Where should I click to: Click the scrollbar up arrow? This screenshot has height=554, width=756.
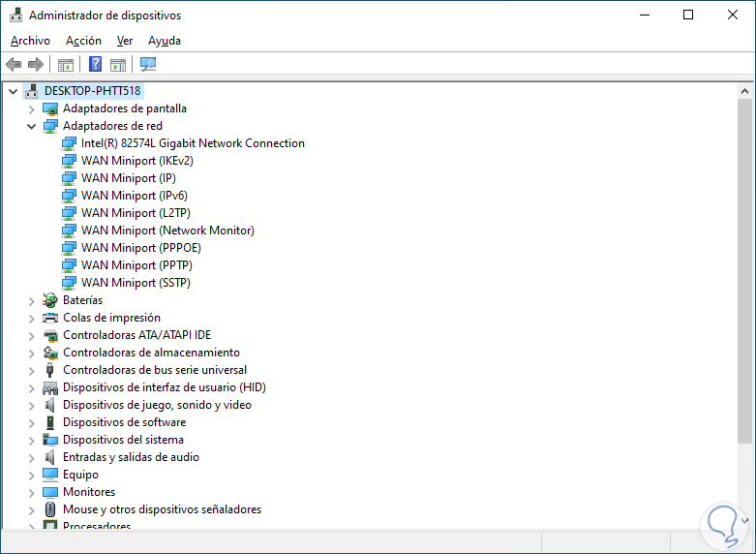click(744, 91)
